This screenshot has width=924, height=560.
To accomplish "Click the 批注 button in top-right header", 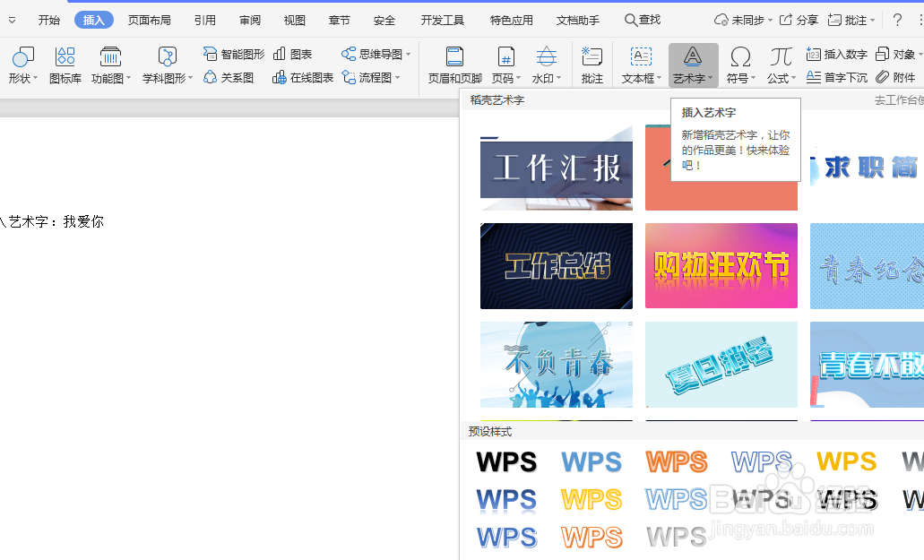I will 851,20.
